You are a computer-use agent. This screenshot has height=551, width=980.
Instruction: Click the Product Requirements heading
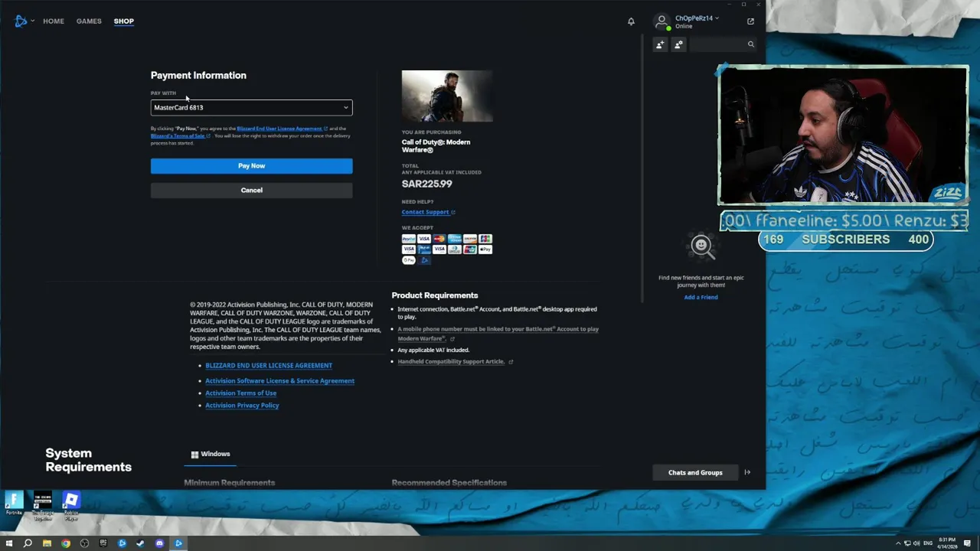(x=434, y=295)
